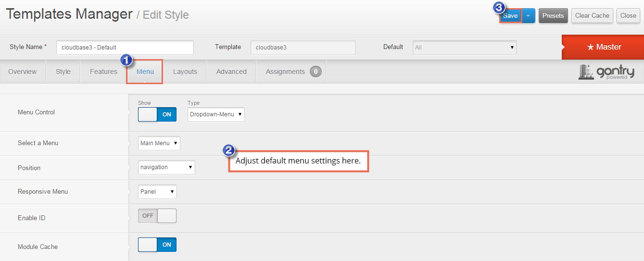The width and height of the screenshot is (644, 261).
Task: Open the Select a Menu dropdown
Action: click(x=159, y=143)
